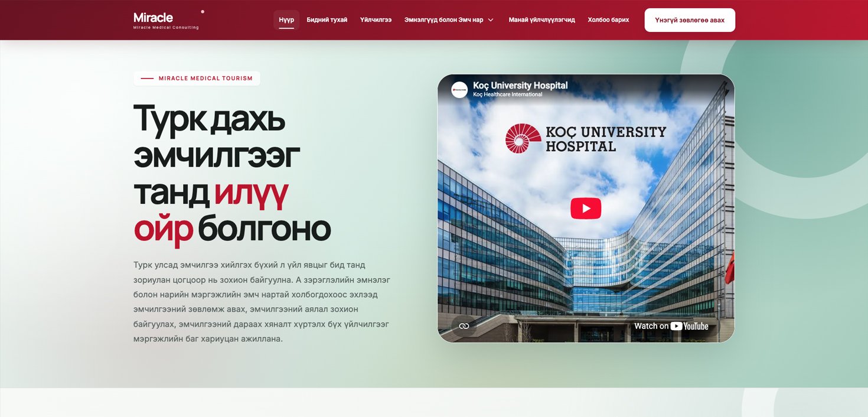The width and height of the screenshot is (868, 417).
Task: Open the Нүүр menu tab
Action: pyautogui.click(x=286, y=20)
